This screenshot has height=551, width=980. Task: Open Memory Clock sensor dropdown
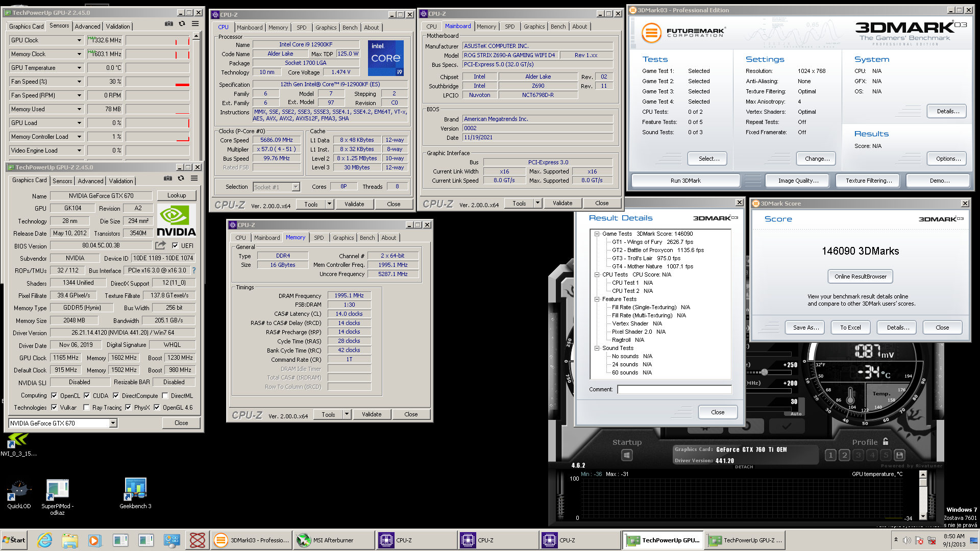[x=79, y=54]
